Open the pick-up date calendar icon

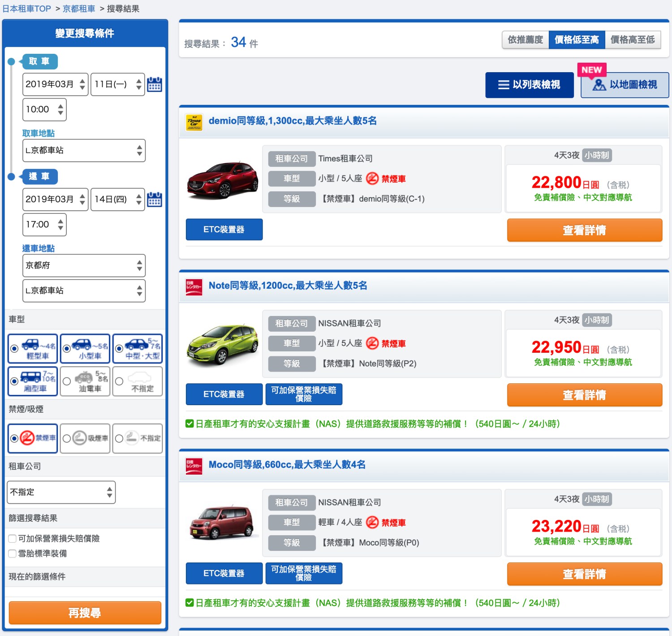[155, 84]
